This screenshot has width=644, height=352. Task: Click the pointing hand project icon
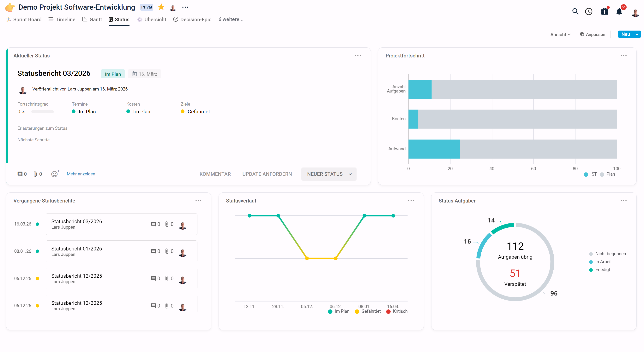click(x=10, y=7)
